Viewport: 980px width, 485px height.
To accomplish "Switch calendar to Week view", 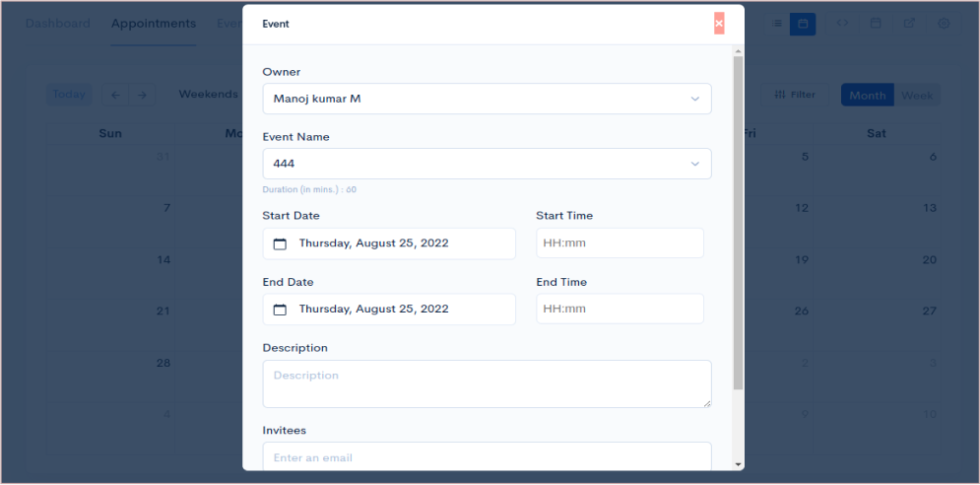I will tap(917, 96).
